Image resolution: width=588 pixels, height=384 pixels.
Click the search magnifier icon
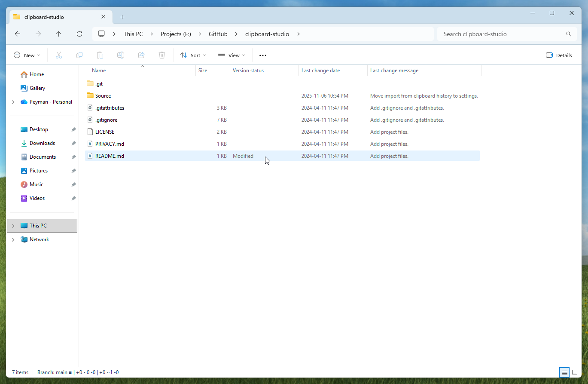[569, 34]
